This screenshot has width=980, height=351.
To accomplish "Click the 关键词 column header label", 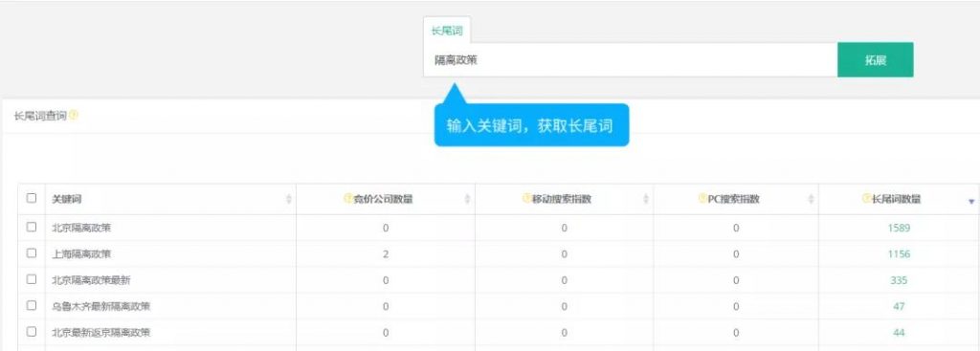I will coord(66,199).
